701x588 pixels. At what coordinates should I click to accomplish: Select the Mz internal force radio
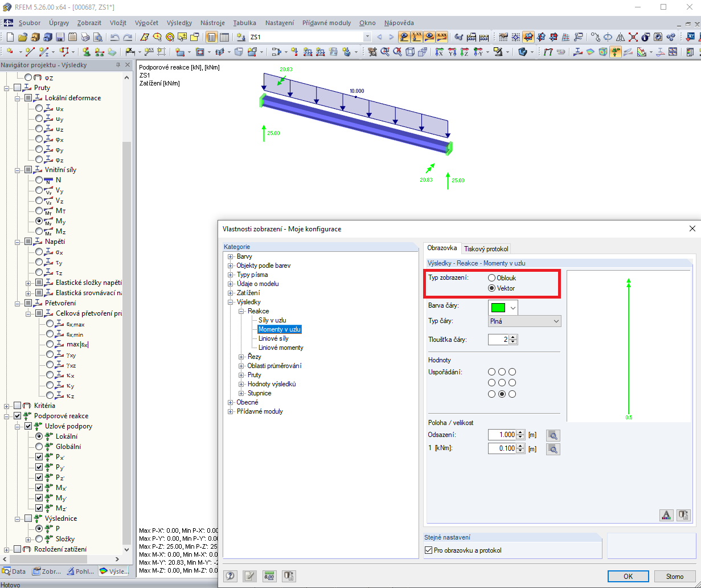tap(39, 231)
